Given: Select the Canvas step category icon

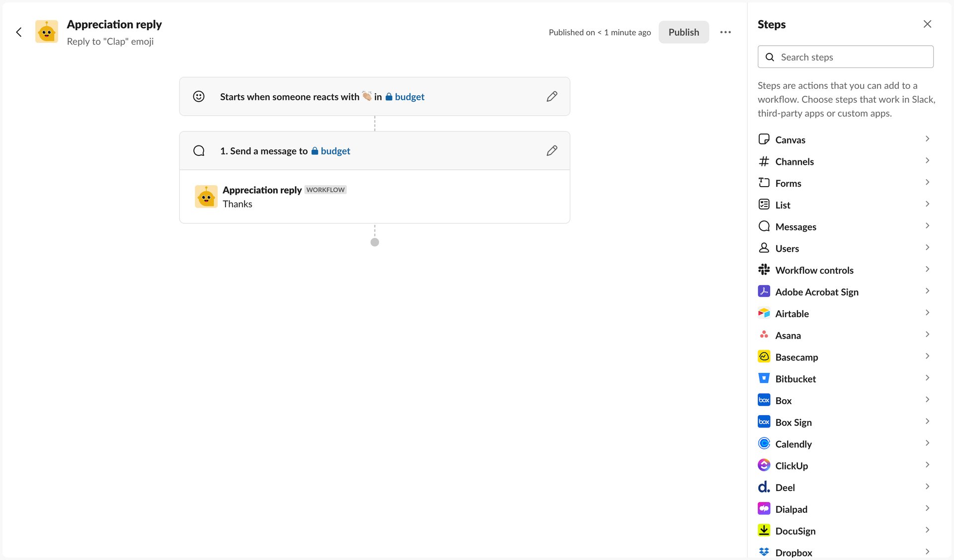Looking at the screenshot, I should coord(764,140).
